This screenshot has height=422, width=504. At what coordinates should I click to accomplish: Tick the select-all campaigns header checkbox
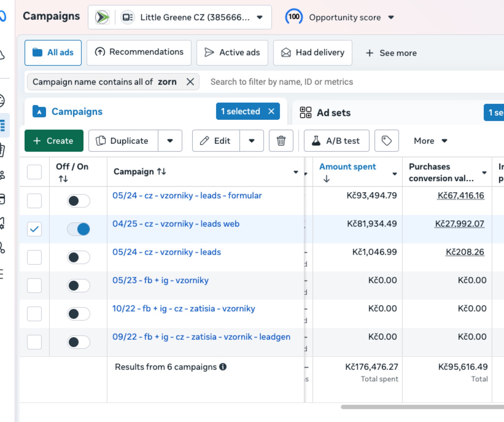click(34, 172)
